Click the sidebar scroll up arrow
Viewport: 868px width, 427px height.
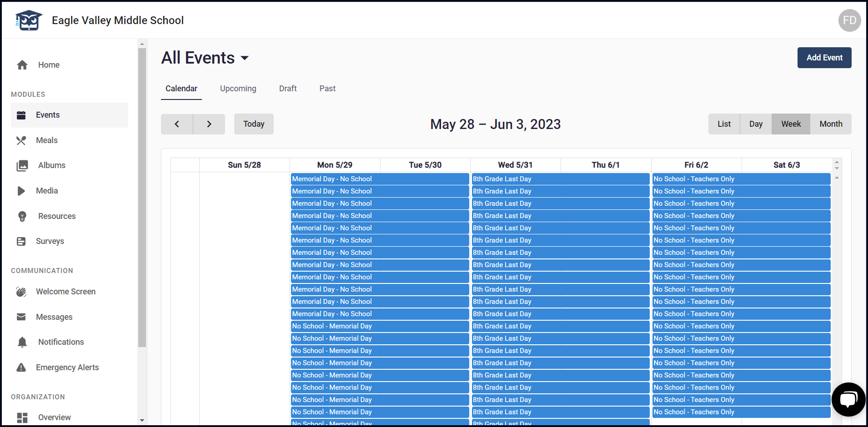point(142,44)
